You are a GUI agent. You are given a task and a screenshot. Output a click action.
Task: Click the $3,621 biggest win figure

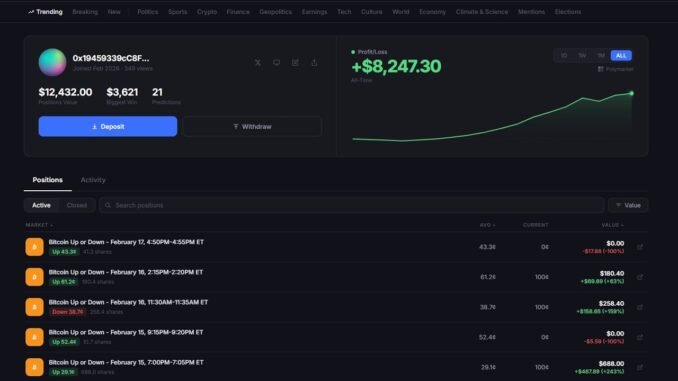coord(122,92)
